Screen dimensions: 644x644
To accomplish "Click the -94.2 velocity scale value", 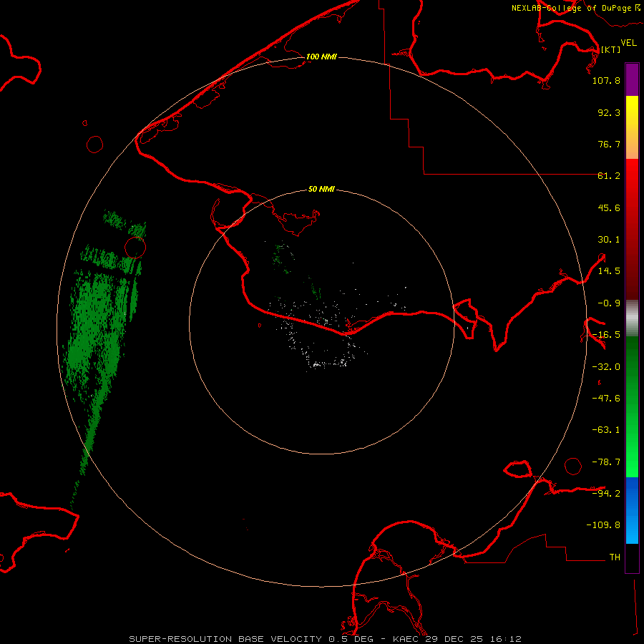I will click(606, 493).
